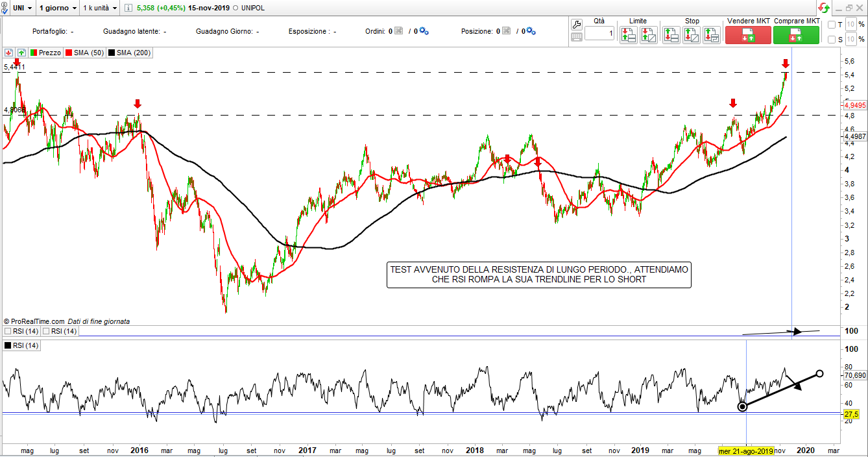Click the wrench trading settings icon
The height and width of the screenshot is (457, 868).
pyautogui.click(x=576, y=24)
